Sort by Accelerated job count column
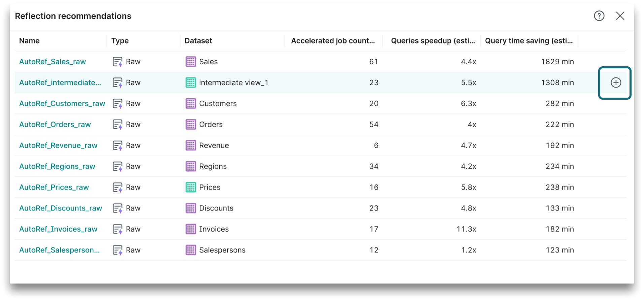Image resolution: width=644 pixels, height=301 pixels. [x=333, y=41]
